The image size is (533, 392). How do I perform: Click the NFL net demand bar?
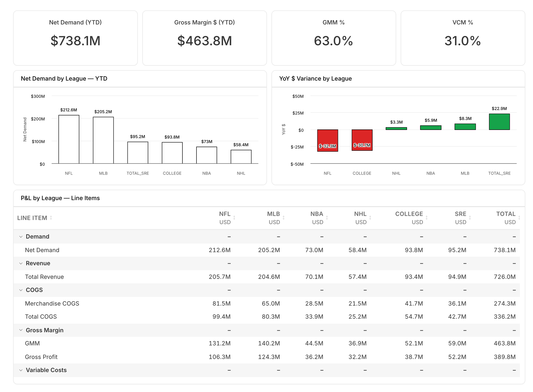pos(69,139)
